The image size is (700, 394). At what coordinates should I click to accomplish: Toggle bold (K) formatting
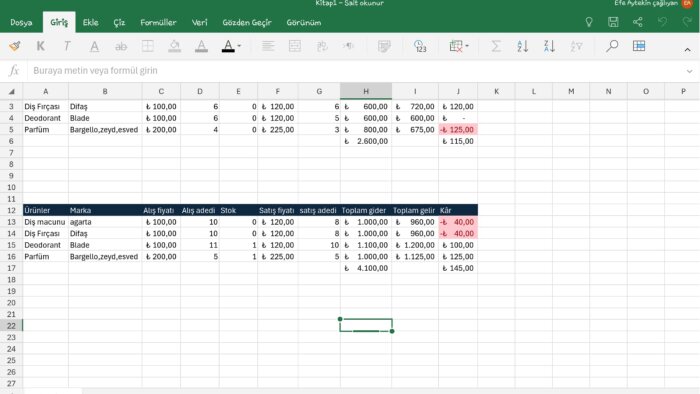click(x=41, y=46)
